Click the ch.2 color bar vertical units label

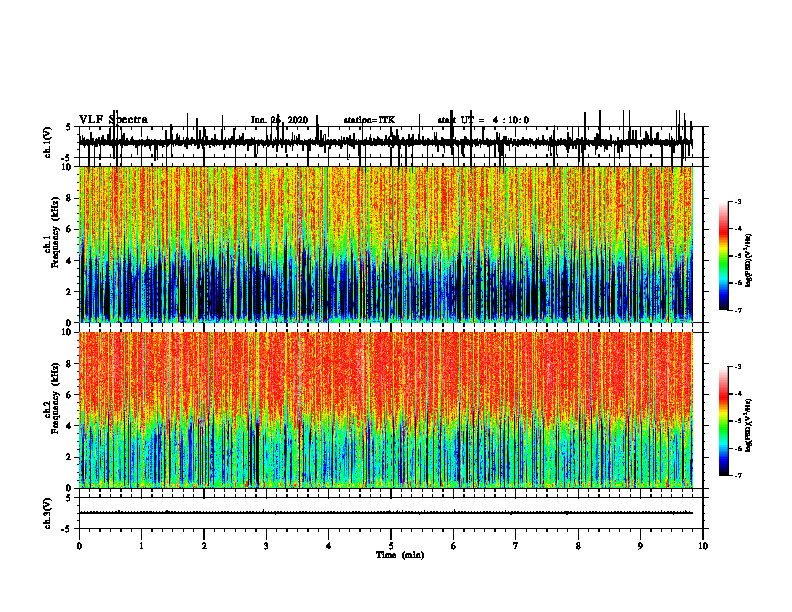point(749,424)
